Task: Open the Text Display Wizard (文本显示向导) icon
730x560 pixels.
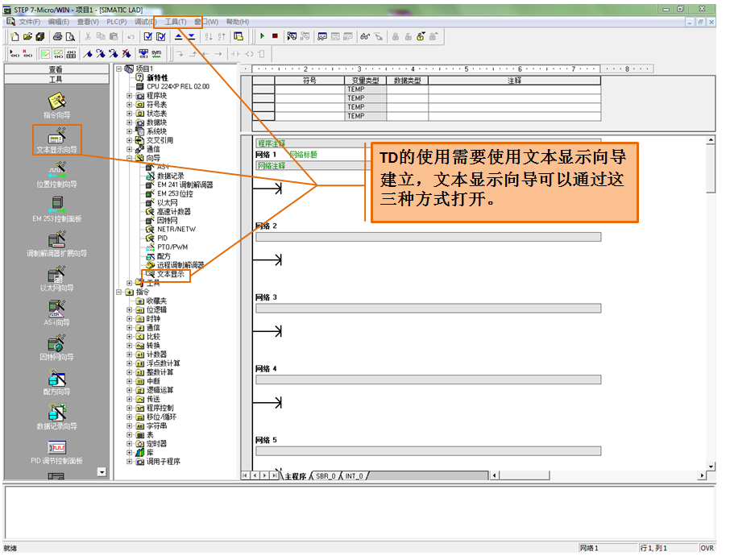Action: pos(56,140)
